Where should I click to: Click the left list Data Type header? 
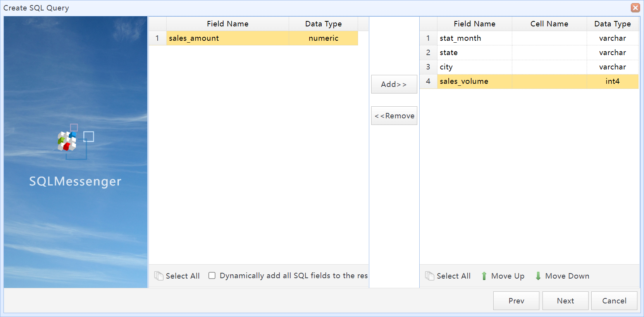(323, 24)
